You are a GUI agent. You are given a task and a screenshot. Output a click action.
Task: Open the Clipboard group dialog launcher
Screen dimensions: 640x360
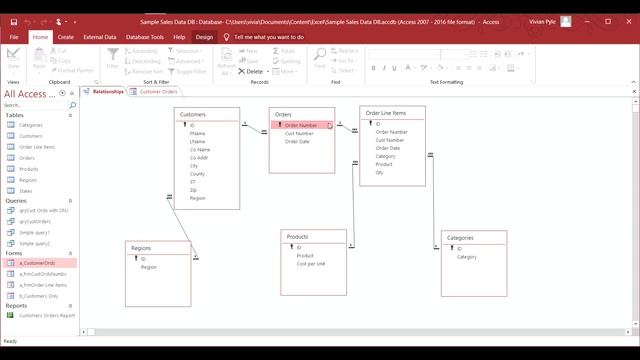click(96, 82)
